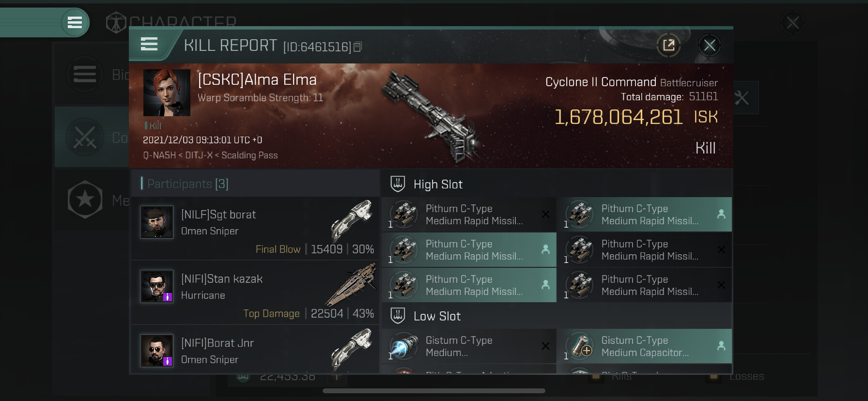Open Stan kazak's portrait
Screen dimensions: 868x401
coord(156,286)
